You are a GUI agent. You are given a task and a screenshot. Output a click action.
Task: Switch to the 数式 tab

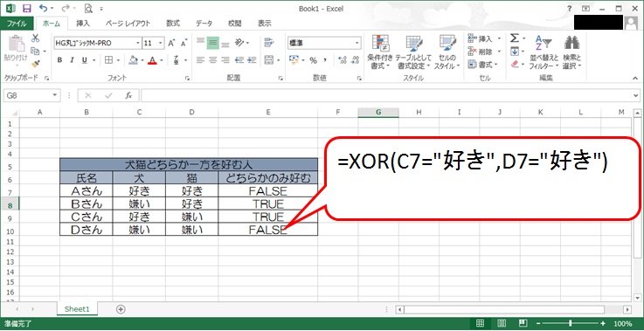(173, 24)
